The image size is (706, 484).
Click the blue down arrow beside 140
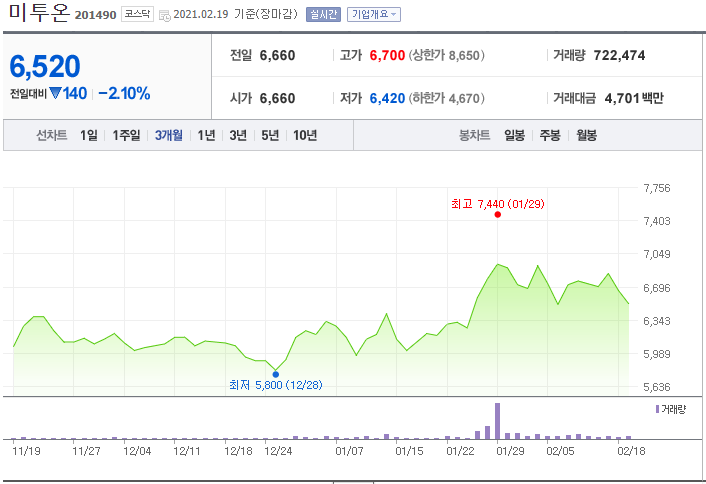[x=55, y=93]
